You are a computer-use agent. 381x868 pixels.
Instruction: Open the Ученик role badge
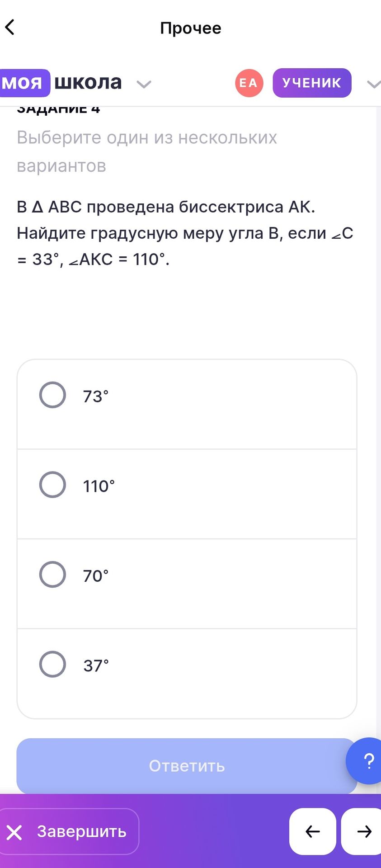pyautogui.click(x=312, y=83)
